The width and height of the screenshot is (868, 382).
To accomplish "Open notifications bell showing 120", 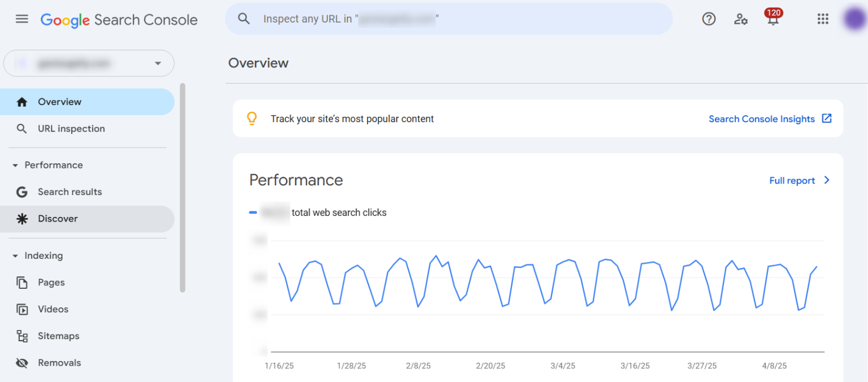I will (x=772, y=18).
